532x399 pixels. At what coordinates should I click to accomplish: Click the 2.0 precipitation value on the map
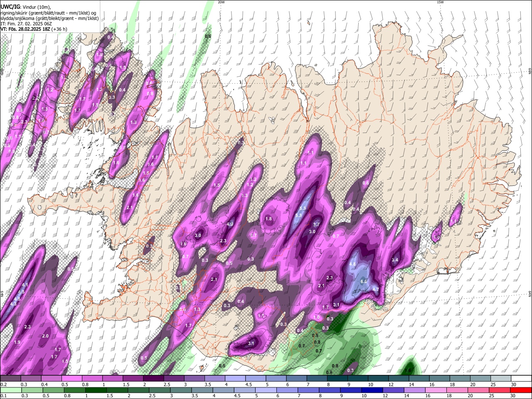click(46, 336)
